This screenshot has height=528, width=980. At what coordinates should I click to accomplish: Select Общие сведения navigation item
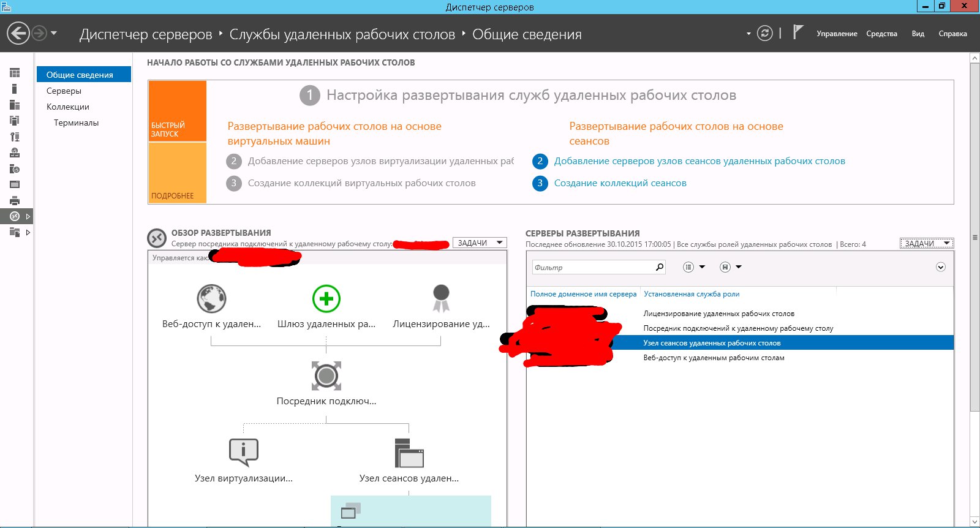[84, 75]
